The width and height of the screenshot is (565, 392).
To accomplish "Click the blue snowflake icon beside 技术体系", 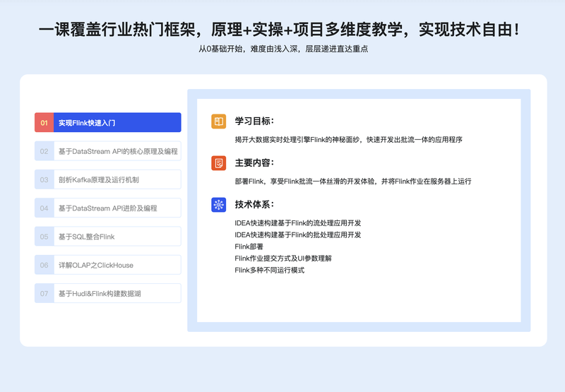I will 219,205.
